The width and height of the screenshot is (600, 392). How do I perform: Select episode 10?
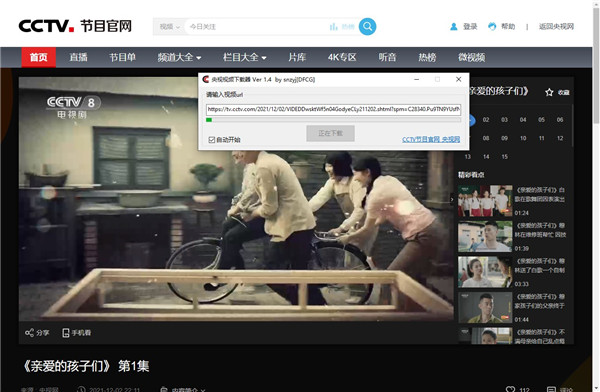523,138
